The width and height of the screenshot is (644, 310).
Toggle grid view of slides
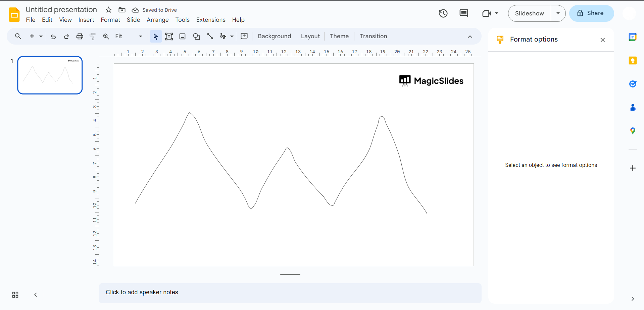(x=15, y=295)
